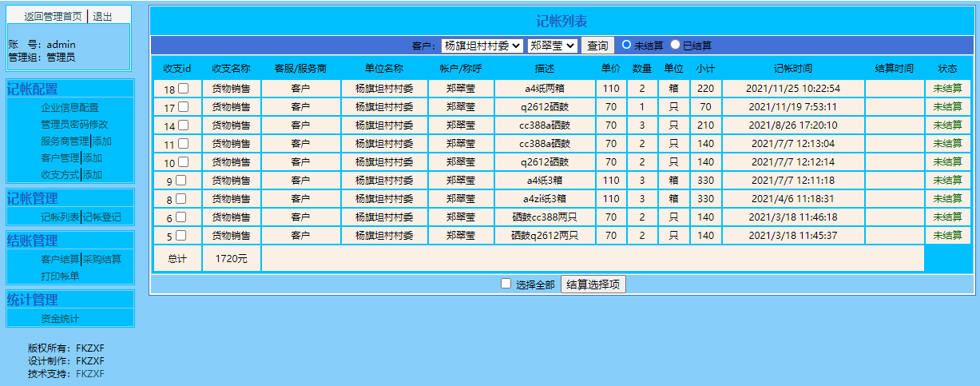
Task: Mark the checkbox for record 5
Action: click(181, 236)
